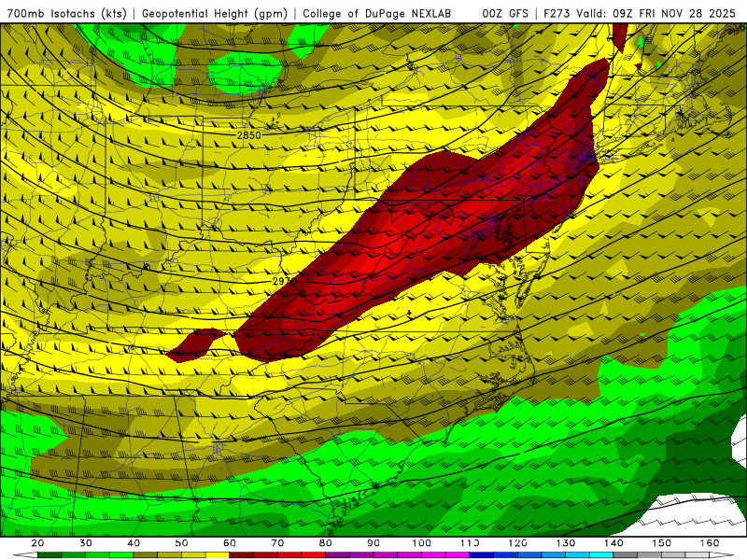Click the bright green 35-40 kt legend swatch
This screenshot has height=560, width=747.
(x=121, y=555)
